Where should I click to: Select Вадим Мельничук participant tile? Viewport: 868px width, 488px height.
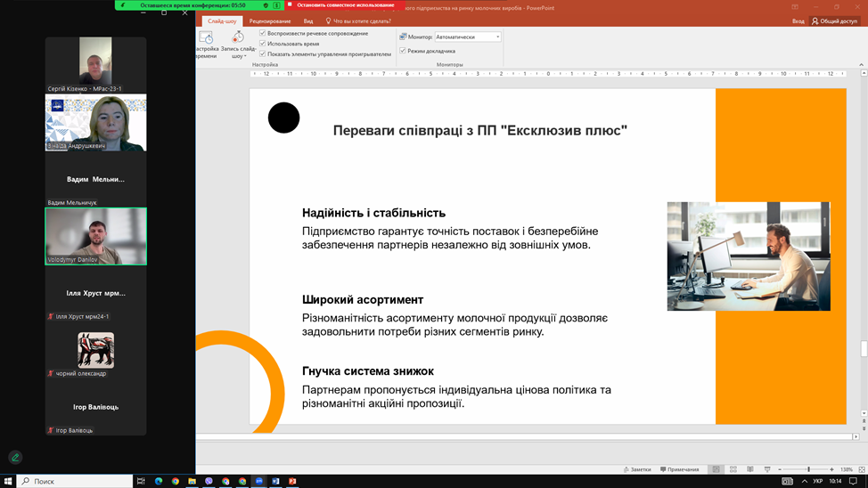coord(95,179)
